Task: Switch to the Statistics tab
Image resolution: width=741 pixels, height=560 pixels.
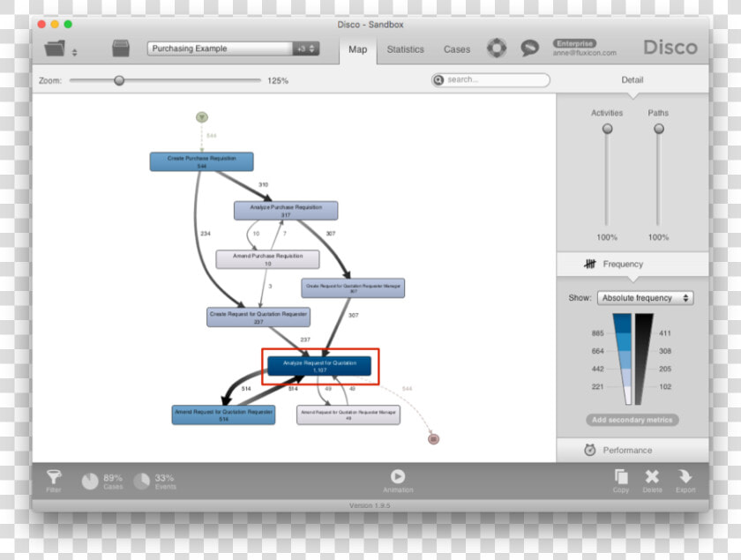Action: [405, 49]
